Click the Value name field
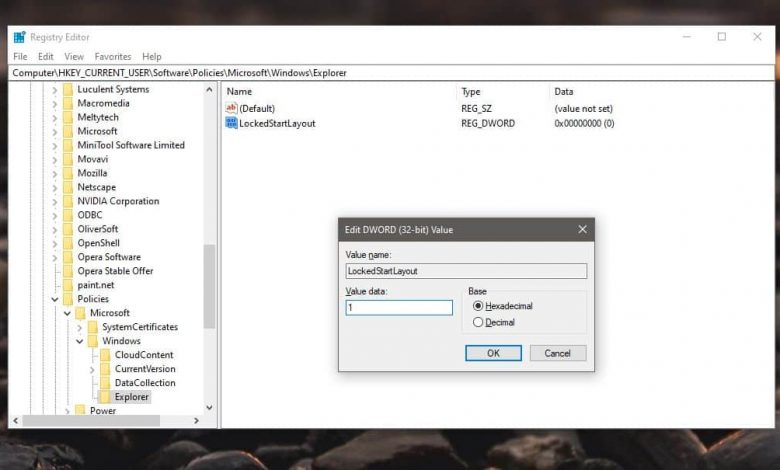Screen dimensions: 780x470 [x=466, y=271]
